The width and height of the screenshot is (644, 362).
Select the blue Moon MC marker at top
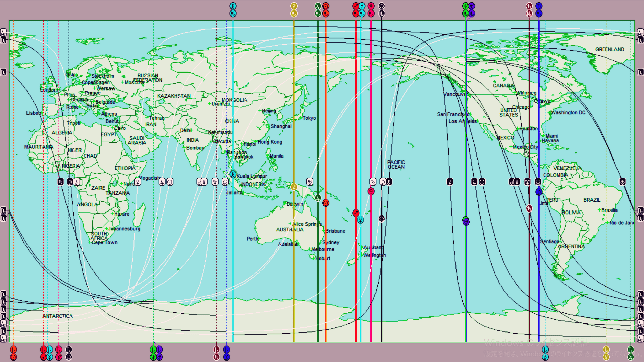click(539, 10)
